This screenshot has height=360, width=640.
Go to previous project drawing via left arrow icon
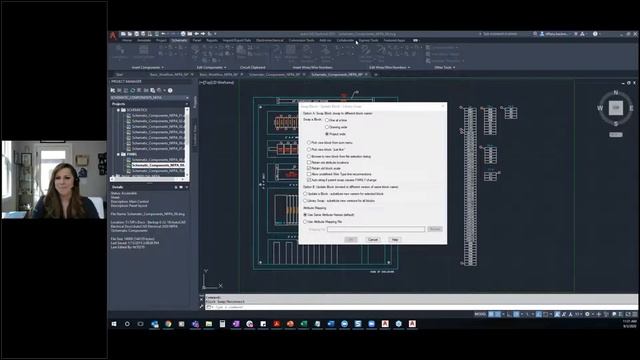(196, 34)
